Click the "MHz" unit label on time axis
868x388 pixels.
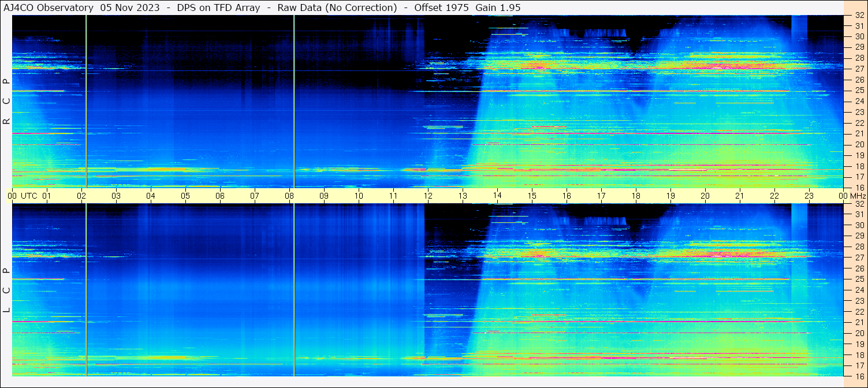858,196
